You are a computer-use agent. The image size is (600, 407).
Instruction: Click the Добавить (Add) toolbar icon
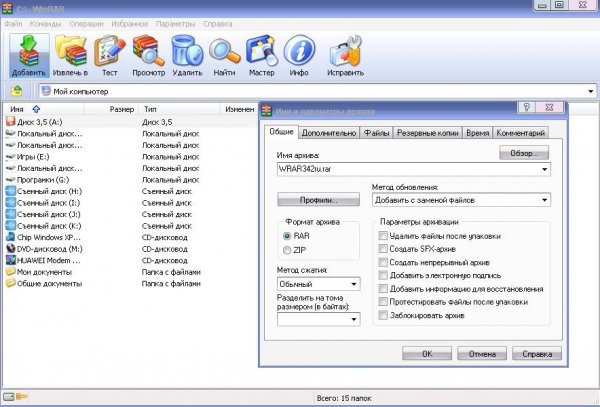pyautogui.click(x=29, y=55)
